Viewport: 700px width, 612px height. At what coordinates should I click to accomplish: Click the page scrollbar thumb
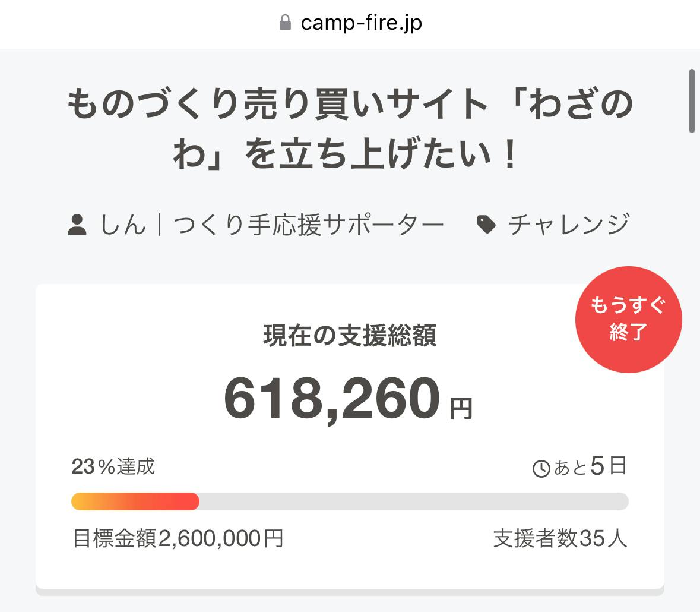coord(692,101)
